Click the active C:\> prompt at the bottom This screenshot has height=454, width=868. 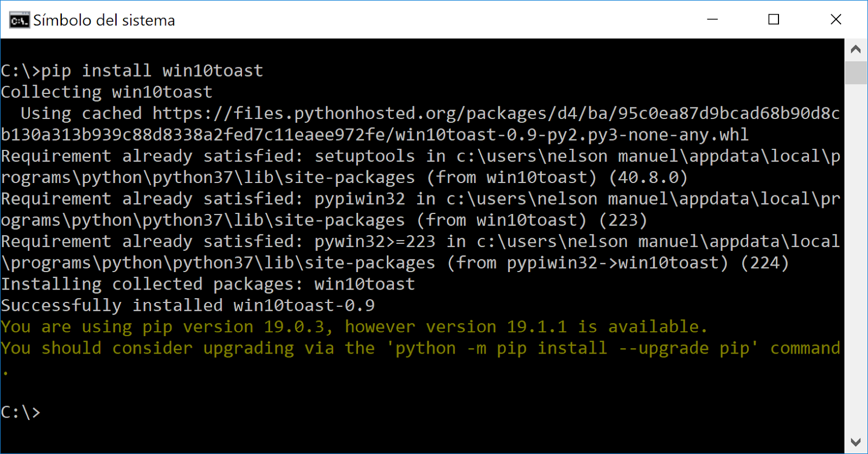pos(22,412)
